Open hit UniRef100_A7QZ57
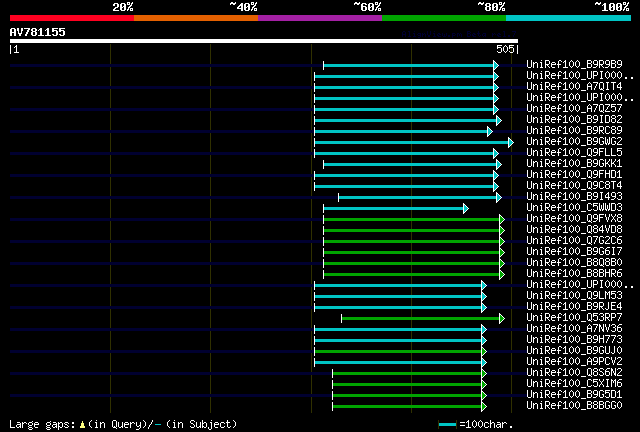Screen dimensions: 640x432 click(x=574, y=108)
